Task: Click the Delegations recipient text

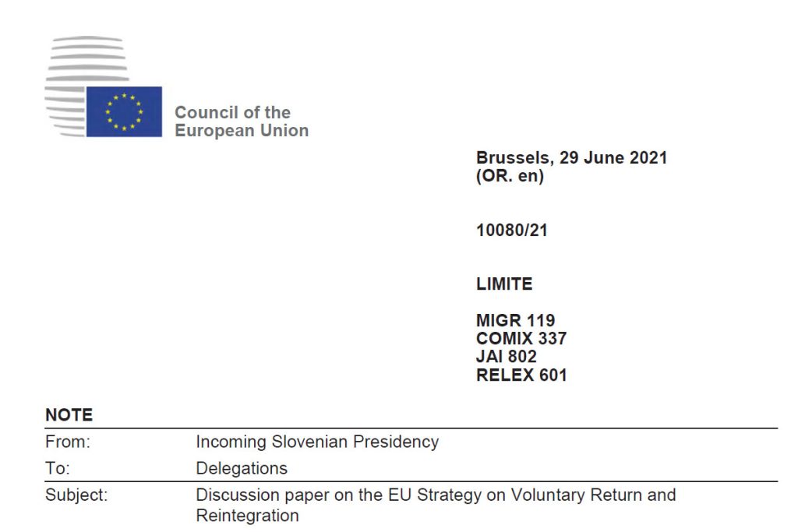Action: 242,468
